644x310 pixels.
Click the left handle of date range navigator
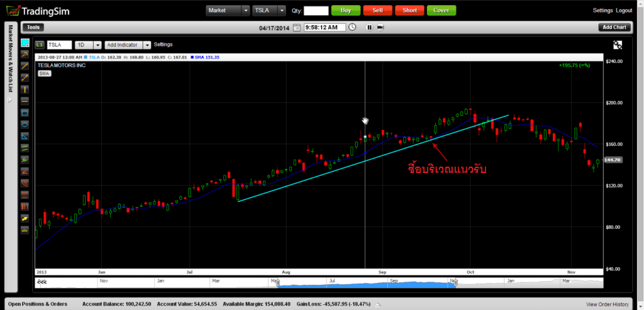click(x=277, y=282)
